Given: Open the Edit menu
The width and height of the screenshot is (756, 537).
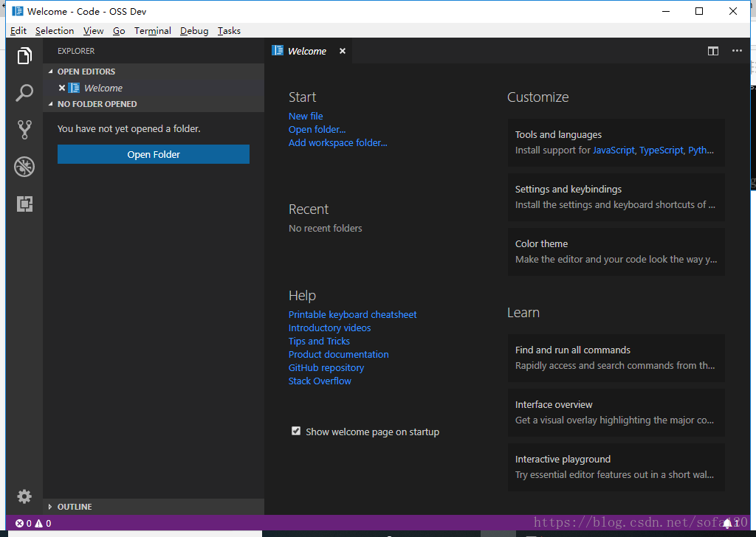Looking at the screenshot, I should coord(18,31).
